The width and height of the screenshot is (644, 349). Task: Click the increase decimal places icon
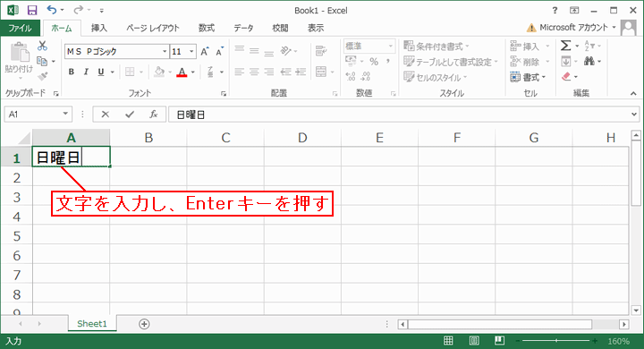coord(351,76)
